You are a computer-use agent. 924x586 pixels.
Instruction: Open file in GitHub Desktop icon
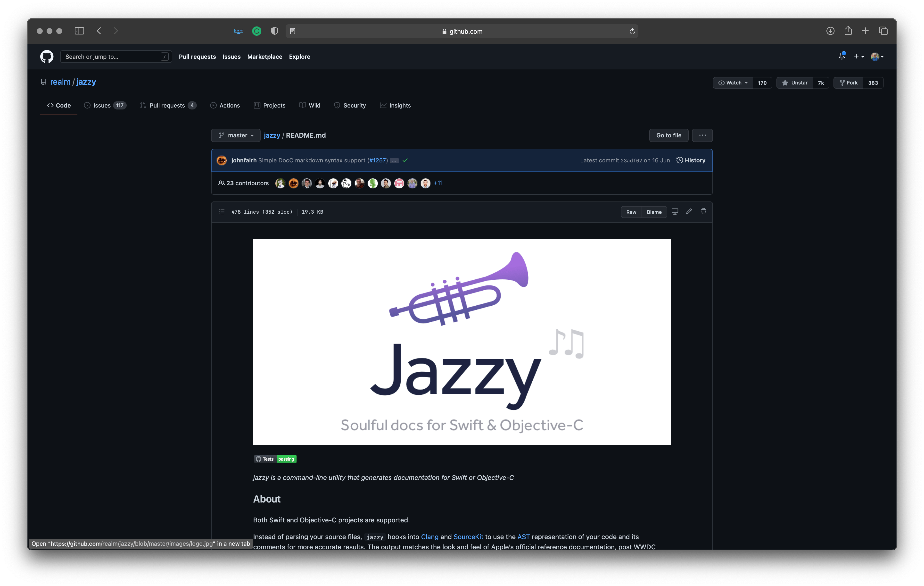click(x=675, y=212)
